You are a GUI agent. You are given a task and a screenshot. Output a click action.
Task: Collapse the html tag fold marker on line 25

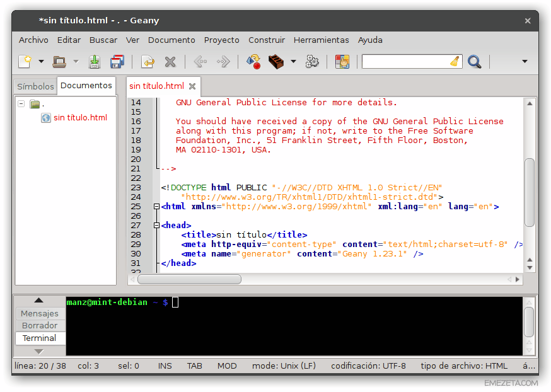click(157, 207)
